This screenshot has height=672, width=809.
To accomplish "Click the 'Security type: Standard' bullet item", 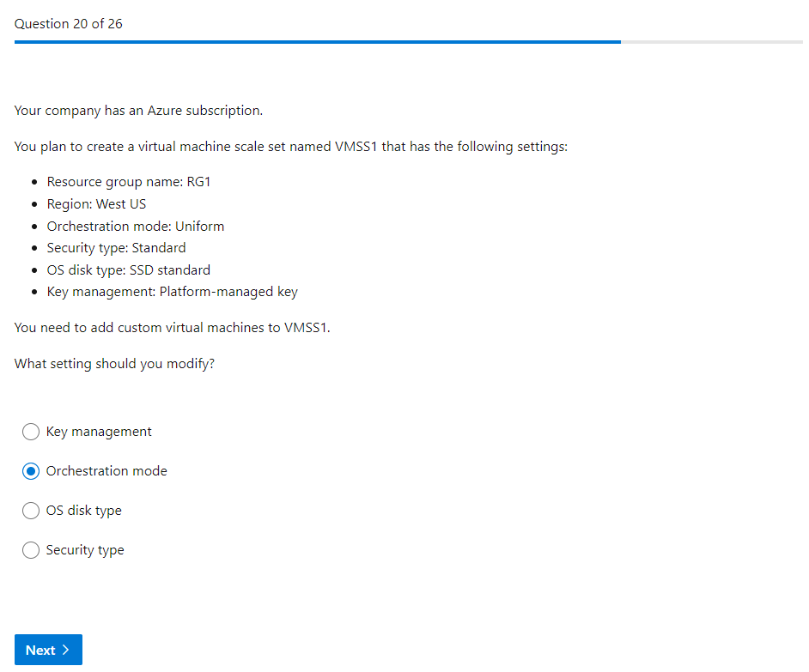I will [116, 248].
